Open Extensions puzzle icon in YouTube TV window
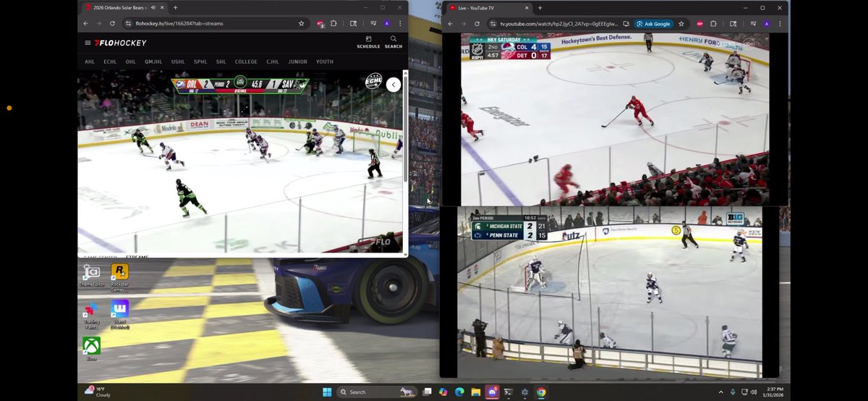 (714, 23)
